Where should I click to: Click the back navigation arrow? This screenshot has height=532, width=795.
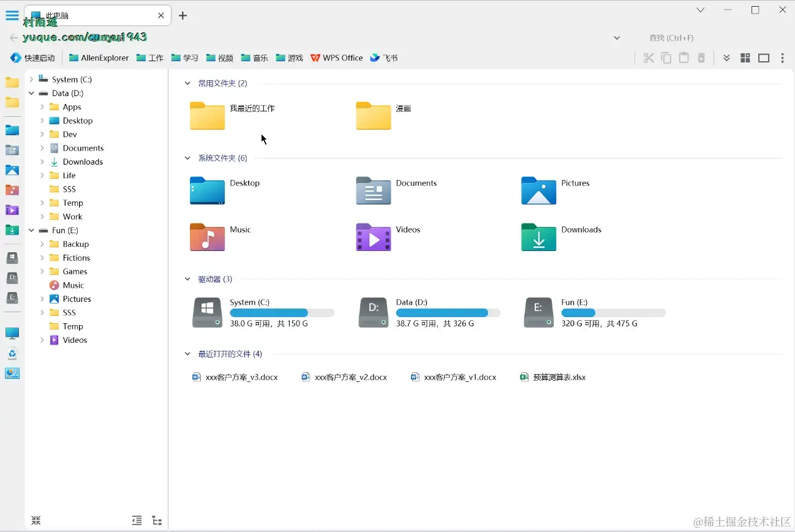(x=13, y=38)
